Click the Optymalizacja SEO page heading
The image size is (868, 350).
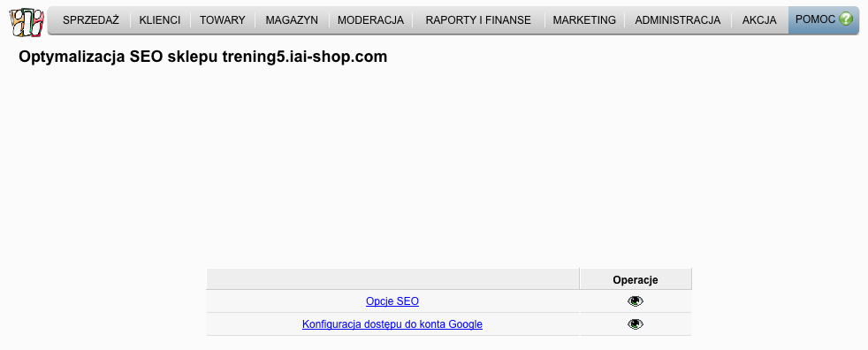click(x=203, y=57)
